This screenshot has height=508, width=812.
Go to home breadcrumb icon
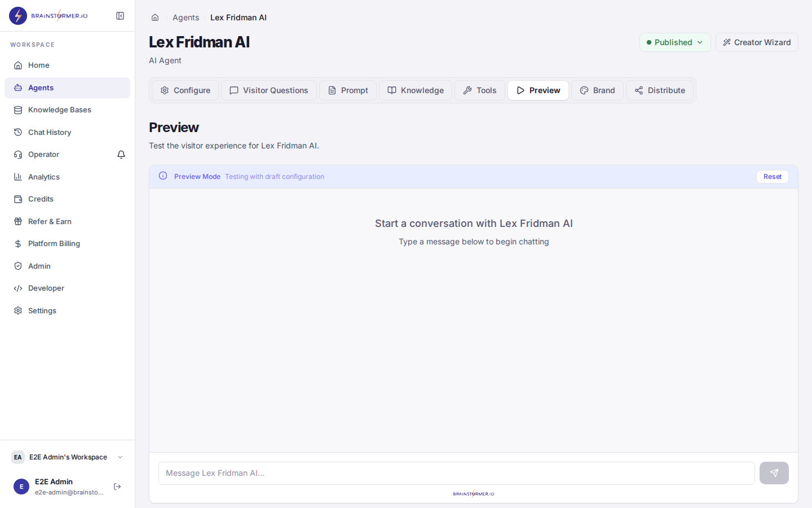155,17
